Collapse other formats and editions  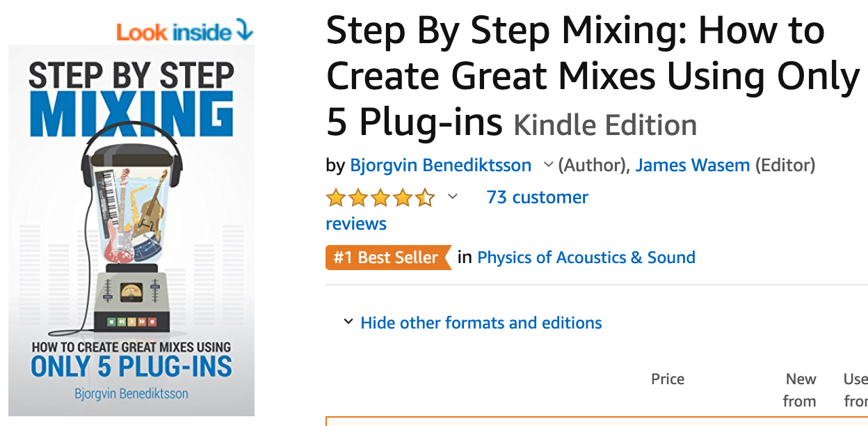click(x=481, y=322)
